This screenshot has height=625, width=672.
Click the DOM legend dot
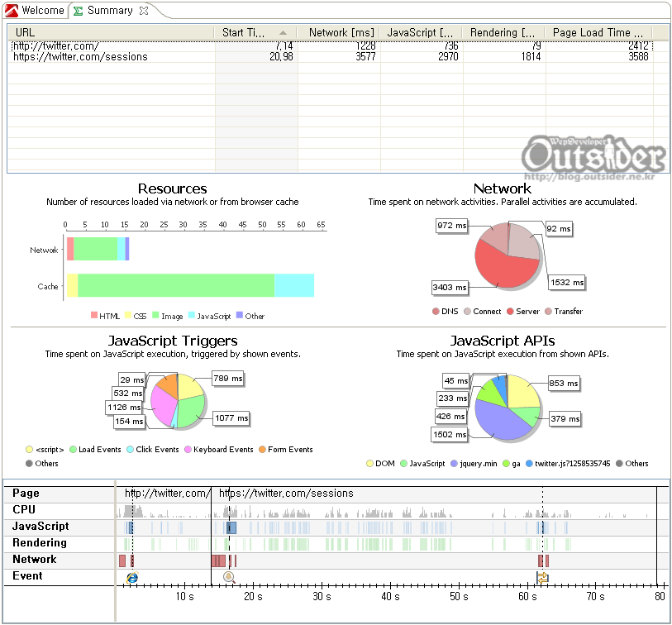369,464
